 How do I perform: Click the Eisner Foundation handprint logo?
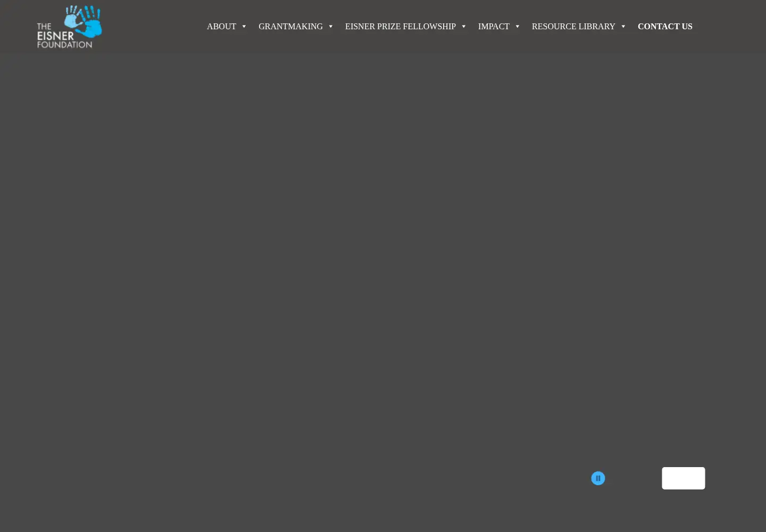point(69,27)
